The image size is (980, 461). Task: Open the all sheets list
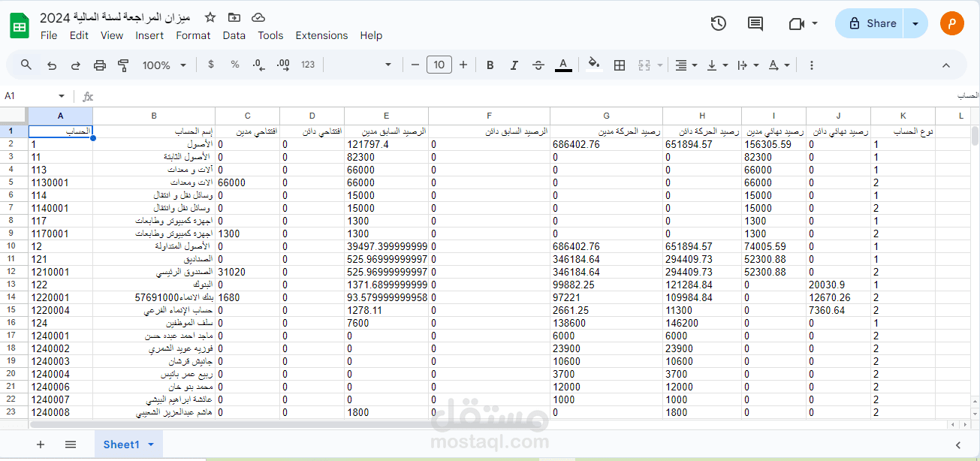pyautogui.click(x=71, y=444)
